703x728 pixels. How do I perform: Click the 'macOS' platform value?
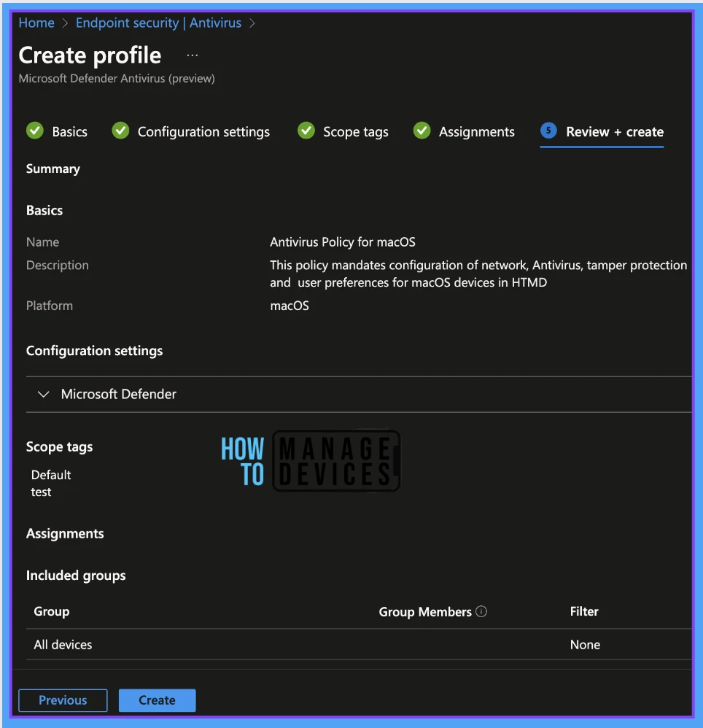click(x=290, y=306)
